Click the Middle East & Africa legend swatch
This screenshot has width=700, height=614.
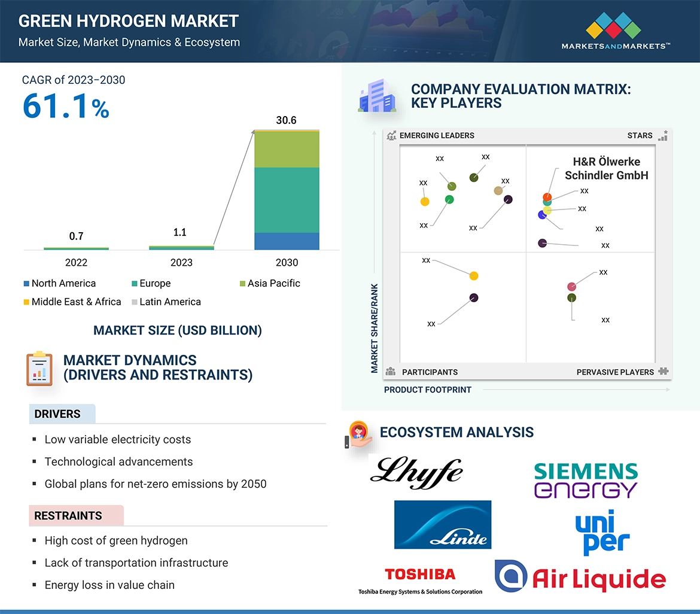pyautogui.click(x=26, y=302)
